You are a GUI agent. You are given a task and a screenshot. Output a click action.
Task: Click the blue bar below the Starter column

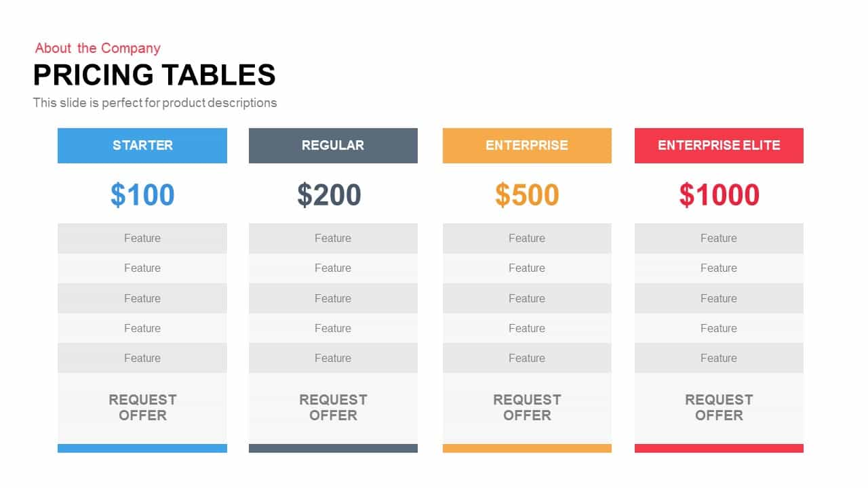click(142, 448)
